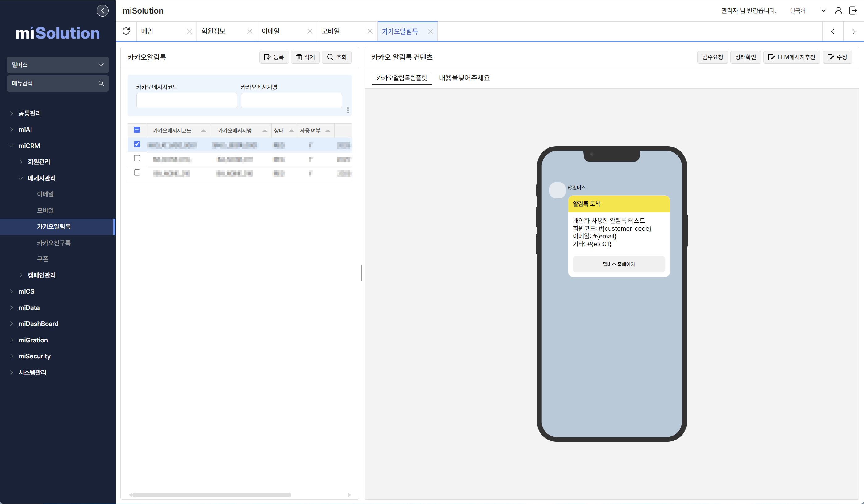This screenshot has width=864, height=504.
Task: Open the user profile icon
Action: 838,10
